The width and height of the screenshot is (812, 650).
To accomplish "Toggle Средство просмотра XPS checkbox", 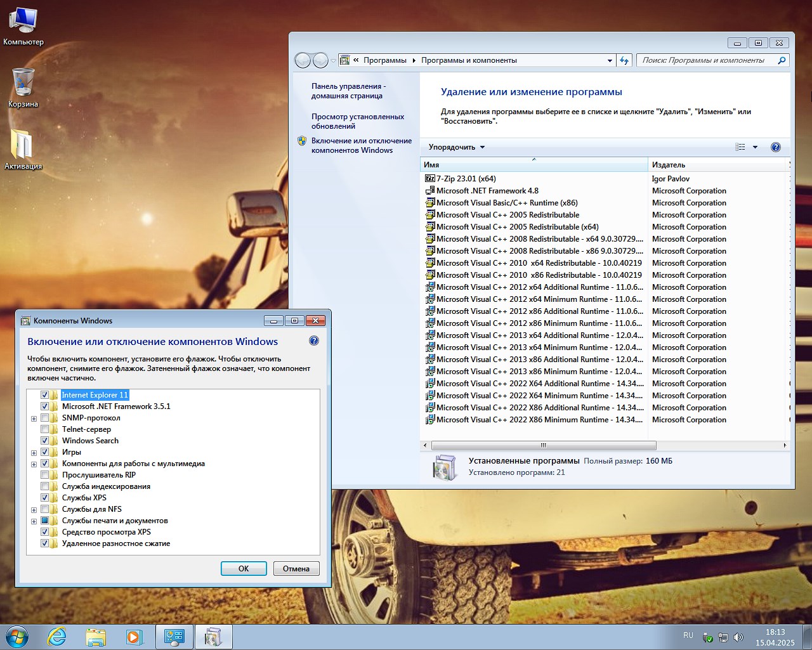I will [x=44, y=532].
